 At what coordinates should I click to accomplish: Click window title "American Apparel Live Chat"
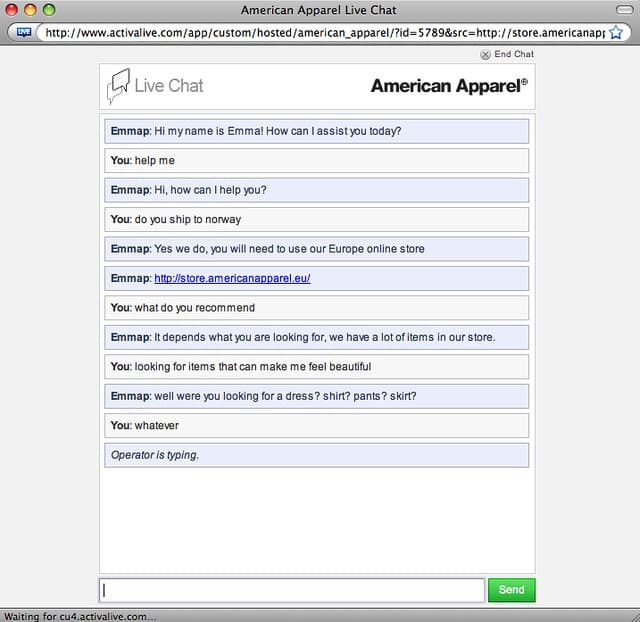318,10
